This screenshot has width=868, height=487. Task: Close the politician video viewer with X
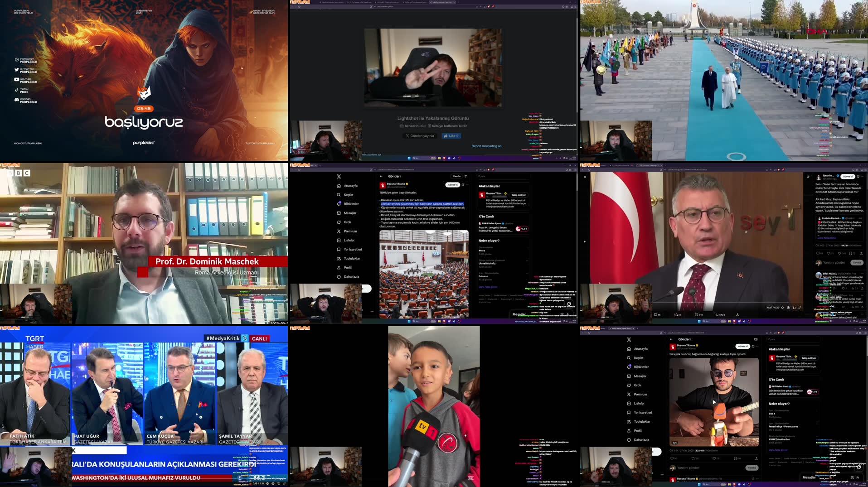tap(585, 177)
